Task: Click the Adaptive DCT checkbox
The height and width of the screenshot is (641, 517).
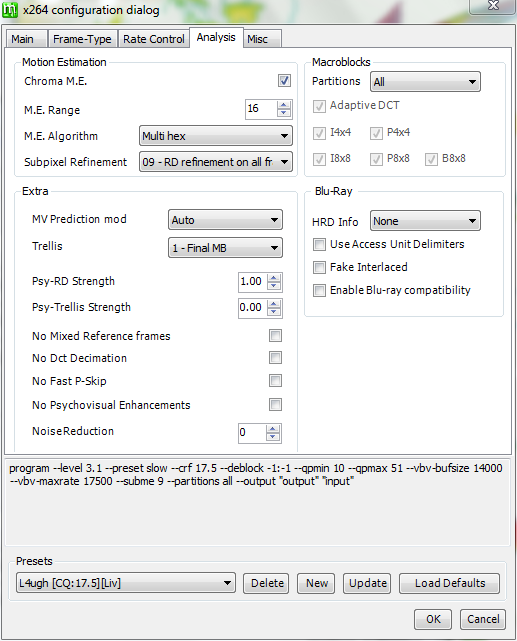Action: 319,106
